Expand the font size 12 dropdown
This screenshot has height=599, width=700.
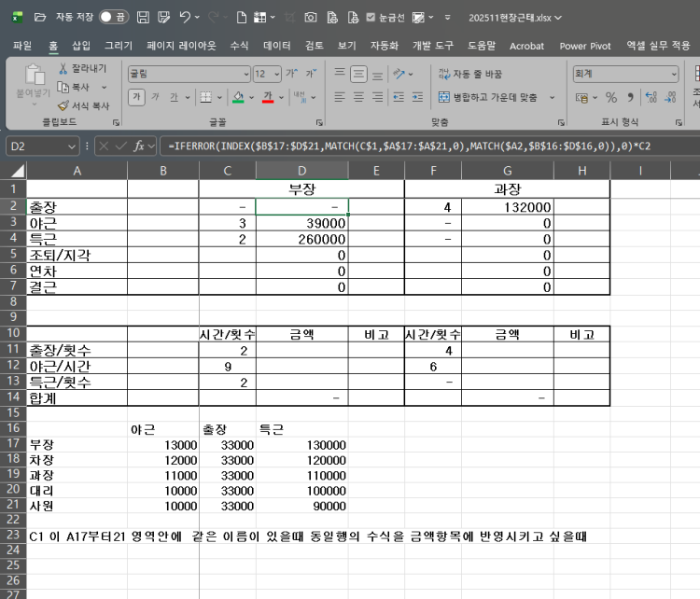click(x=275, y=74)
